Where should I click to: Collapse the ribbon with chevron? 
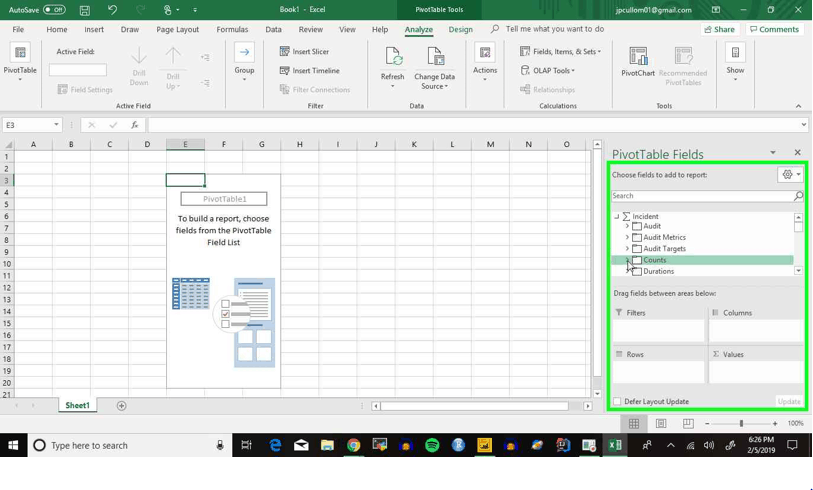(798, 106)
